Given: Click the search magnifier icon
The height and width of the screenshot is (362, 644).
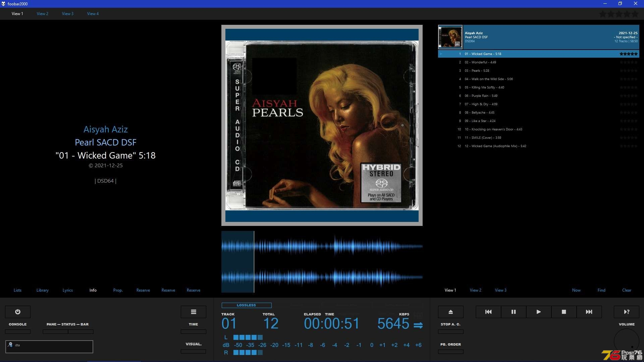Looking at the screenshot, I should pyautogui.click(x=10, y=345).
